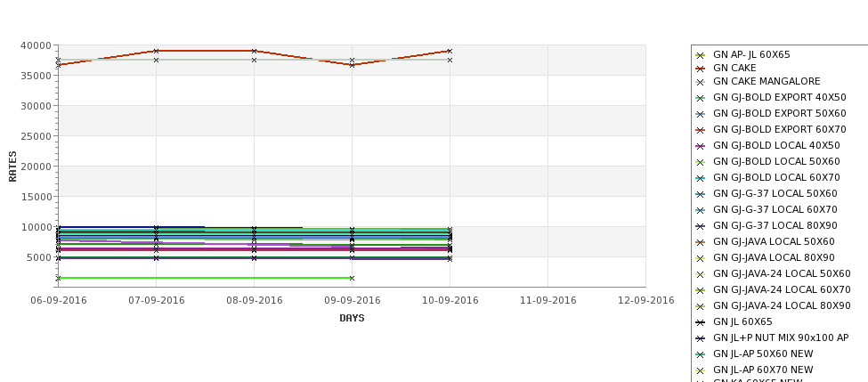Click GN JL+P NUT MIX 90x100 AP label

[x=781, y=338]
